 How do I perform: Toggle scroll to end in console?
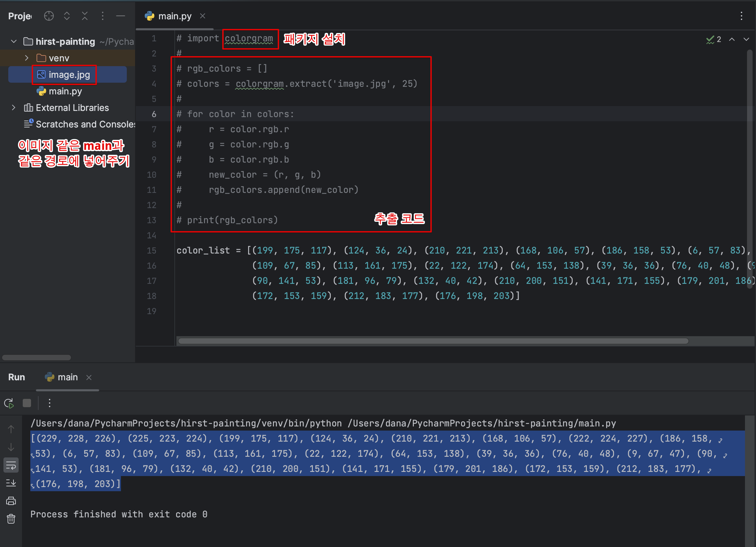pyautogui.click(x=11, y=483)
